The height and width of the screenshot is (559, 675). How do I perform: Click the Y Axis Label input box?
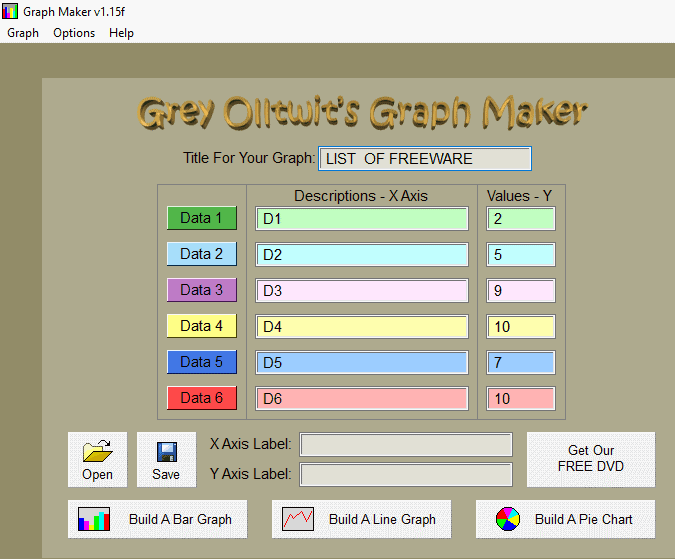406,475
